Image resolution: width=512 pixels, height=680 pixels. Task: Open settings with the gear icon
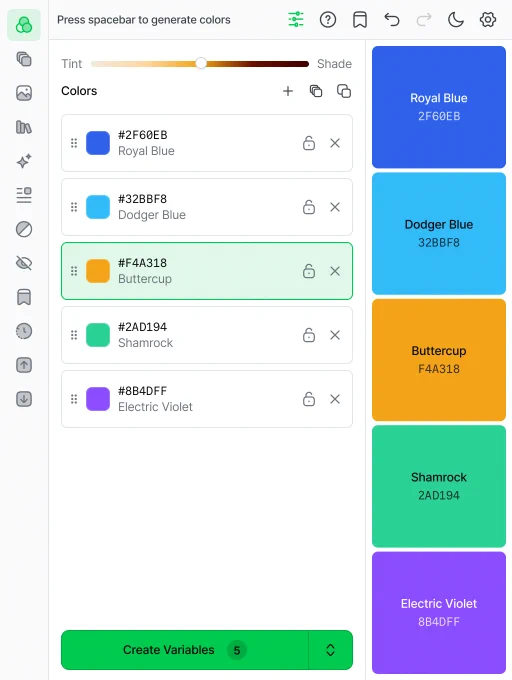488,20
